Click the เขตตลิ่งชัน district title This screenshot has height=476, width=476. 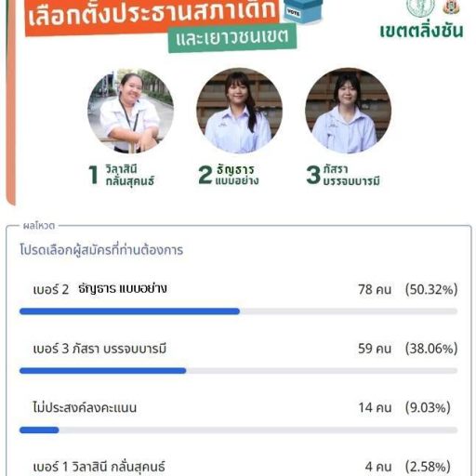tap(421, 31)
